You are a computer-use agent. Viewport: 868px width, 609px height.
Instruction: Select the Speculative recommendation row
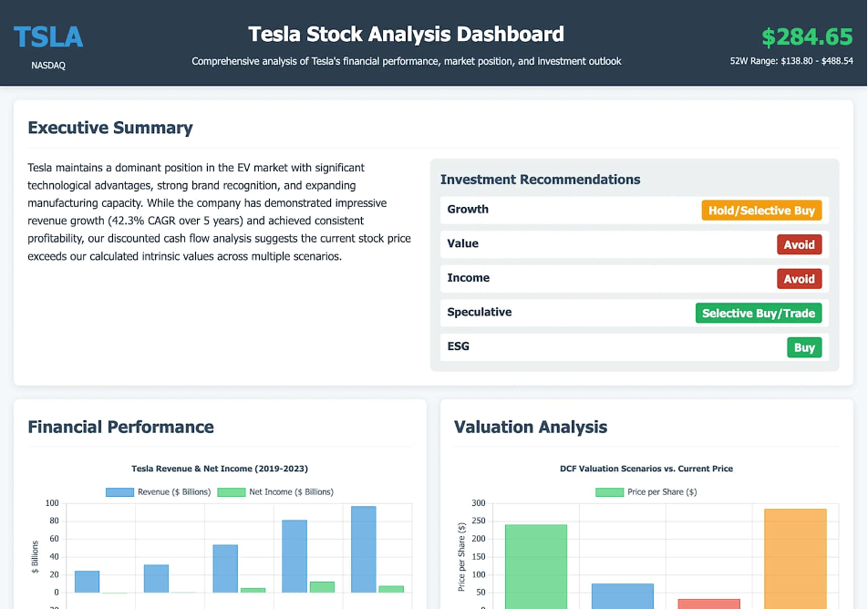635,314
